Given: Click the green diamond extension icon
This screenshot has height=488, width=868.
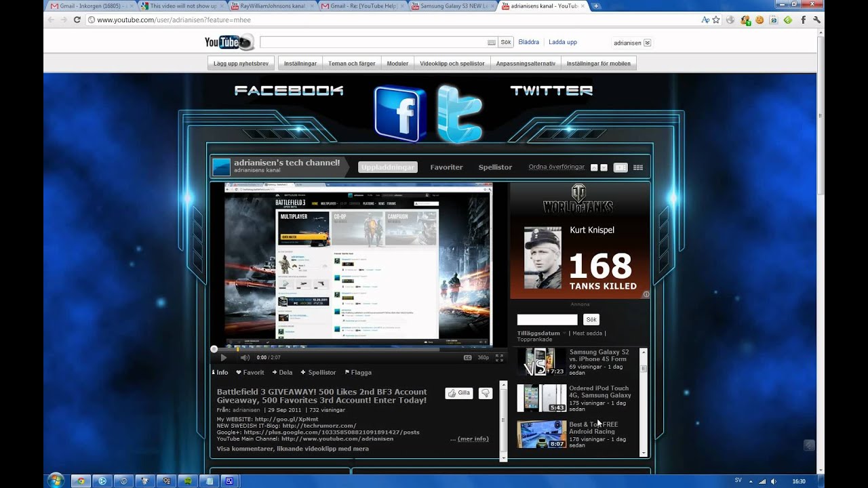Looking at the screenshot, I should coord(788,20).
